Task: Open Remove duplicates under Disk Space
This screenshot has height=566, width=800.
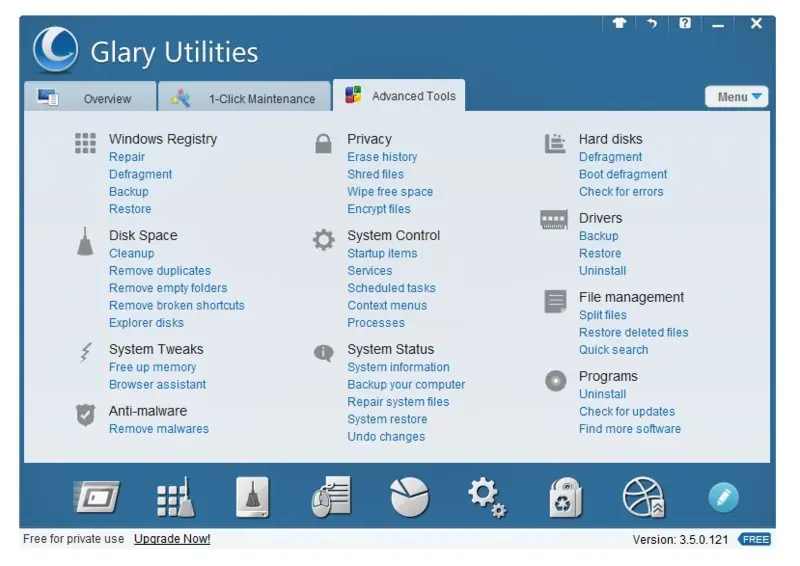Action: click(x=160, y=270)
